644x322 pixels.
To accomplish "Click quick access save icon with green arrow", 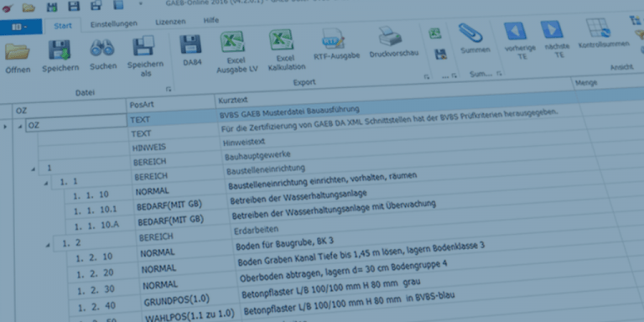I will click(52, 7).
